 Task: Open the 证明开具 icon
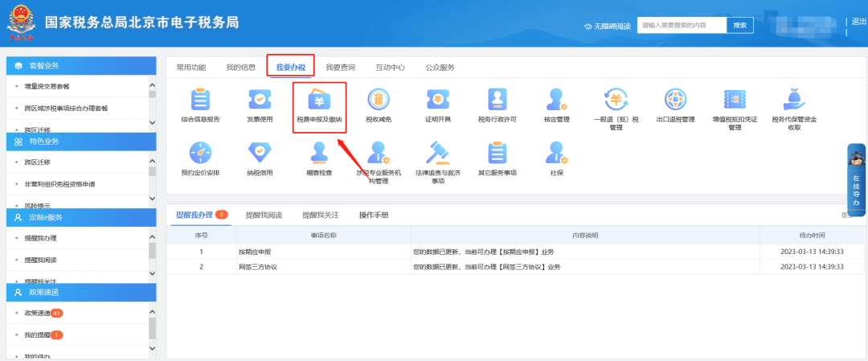438,101
